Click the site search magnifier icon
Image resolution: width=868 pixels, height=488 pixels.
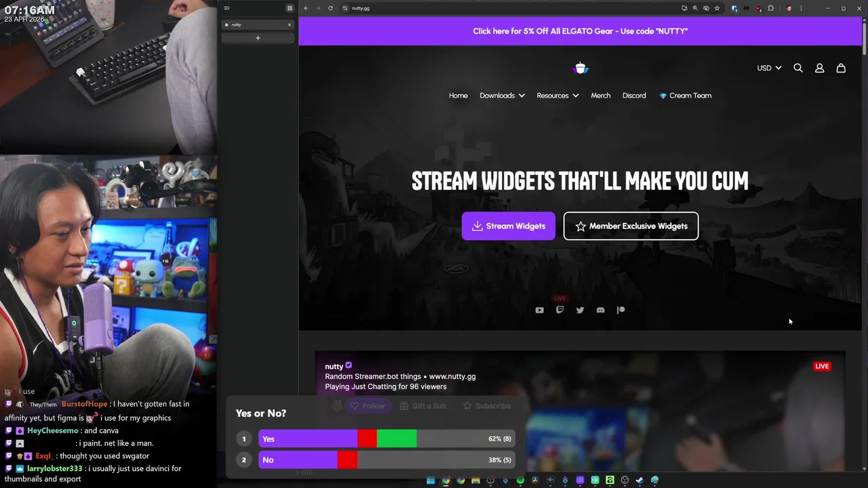pyautogui.click(x=798, y=68)
